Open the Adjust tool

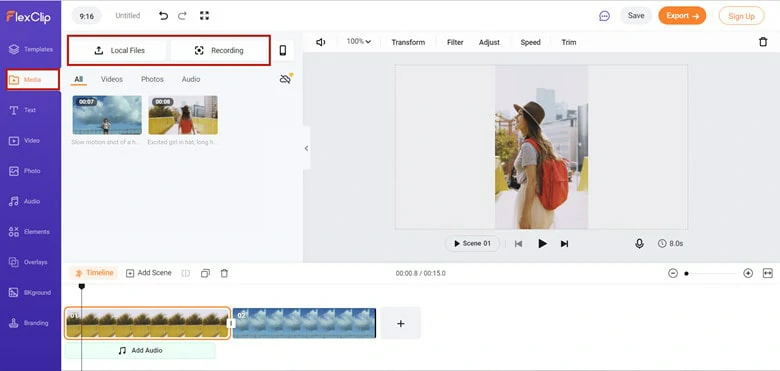click(x=489, y=42)
